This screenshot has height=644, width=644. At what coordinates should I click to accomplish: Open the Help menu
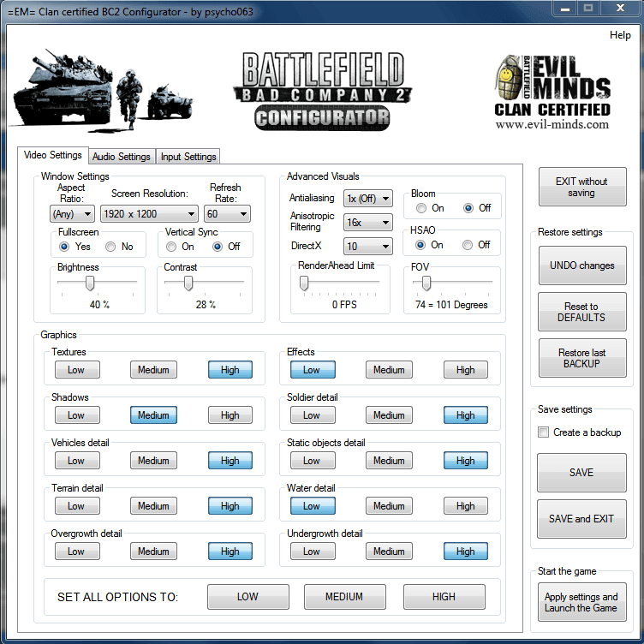[620, 35]
